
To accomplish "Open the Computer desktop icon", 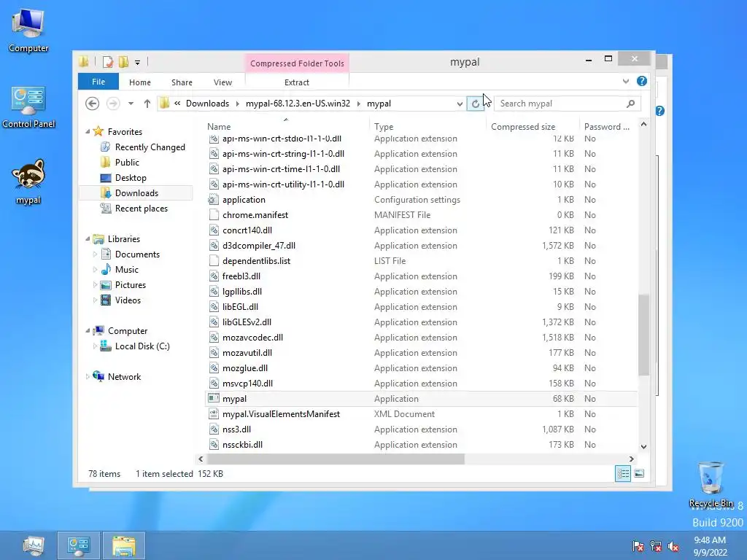I will 28,30.
